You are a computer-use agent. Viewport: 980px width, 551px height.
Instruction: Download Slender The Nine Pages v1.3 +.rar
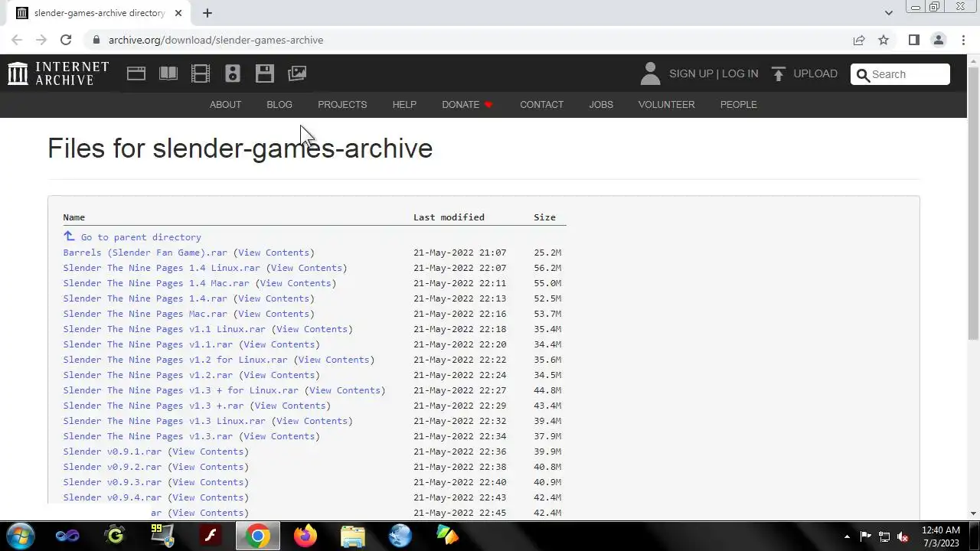point(153,406)
